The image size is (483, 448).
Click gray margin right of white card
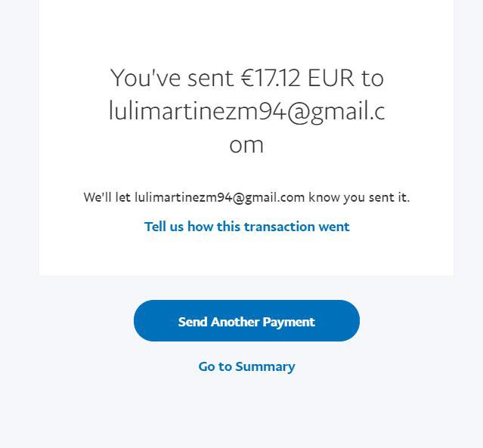click(x=469, y=151)
